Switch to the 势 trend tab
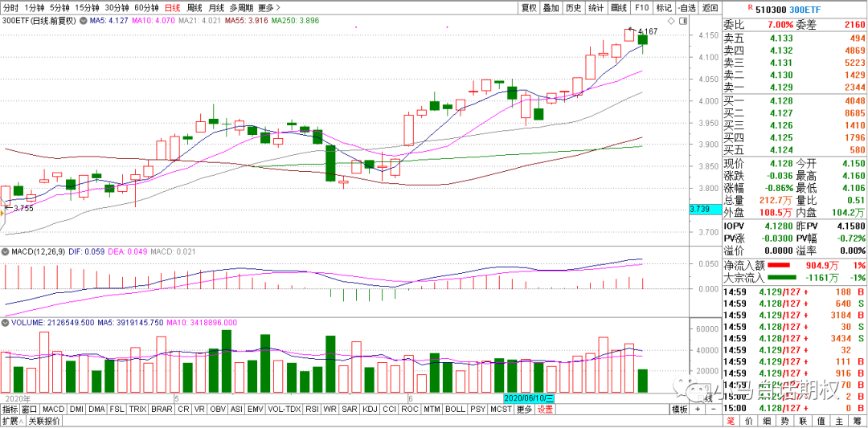 coord(785,421)
